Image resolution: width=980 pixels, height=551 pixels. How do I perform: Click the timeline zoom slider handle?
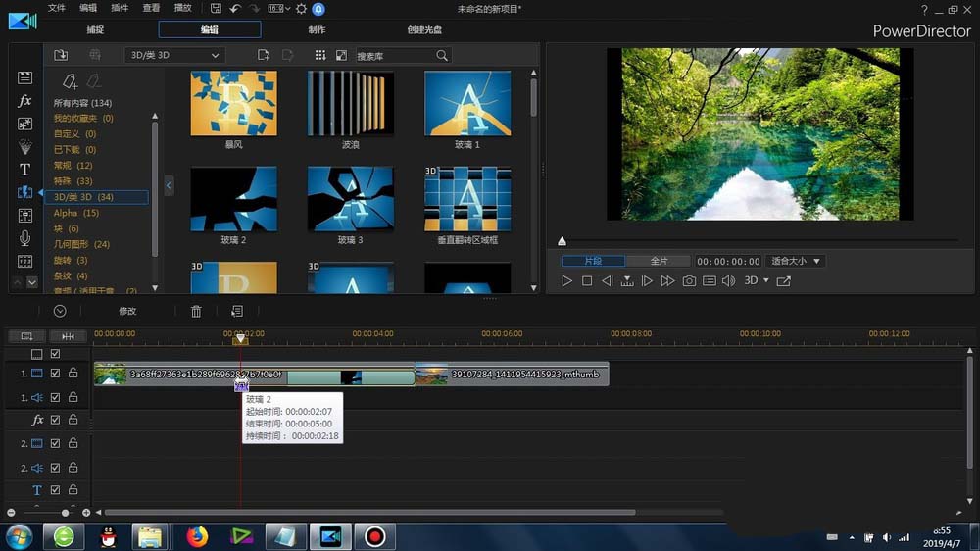(65, 513)
